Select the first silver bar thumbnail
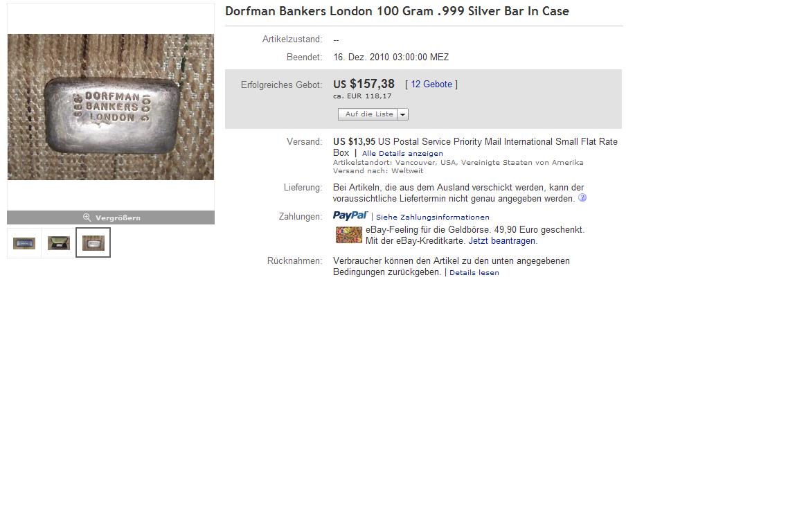 click(x=24, y=243)
